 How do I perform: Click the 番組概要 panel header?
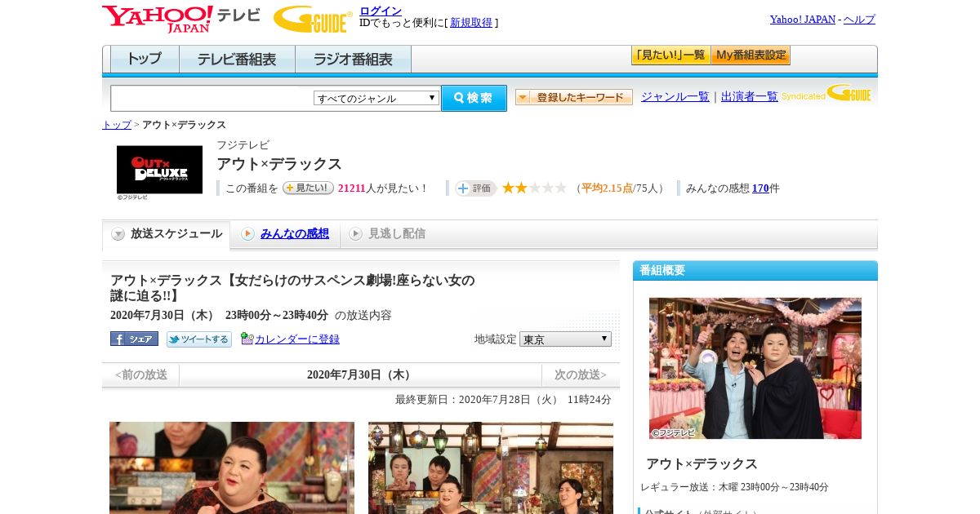[755, 270]
